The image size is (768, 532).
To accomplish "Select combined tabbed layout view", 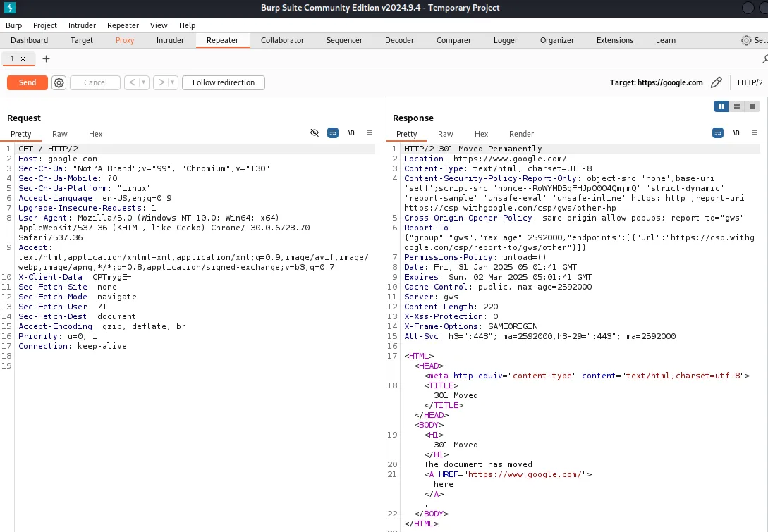I will 752,106.
